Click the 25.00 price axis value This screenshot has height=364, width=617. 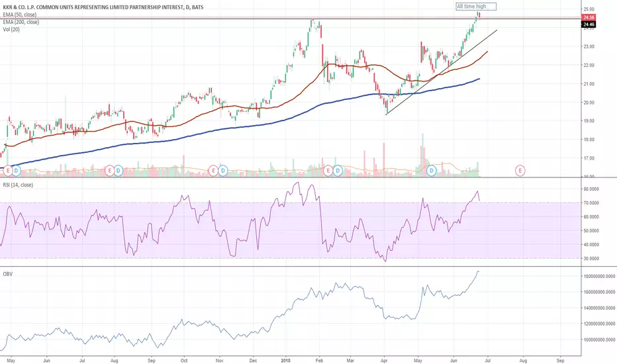[589, 9]
